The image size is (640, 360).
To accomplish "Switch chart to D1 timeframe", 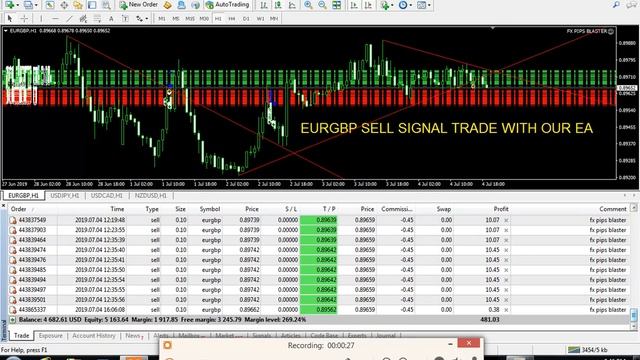I will 246,19.
